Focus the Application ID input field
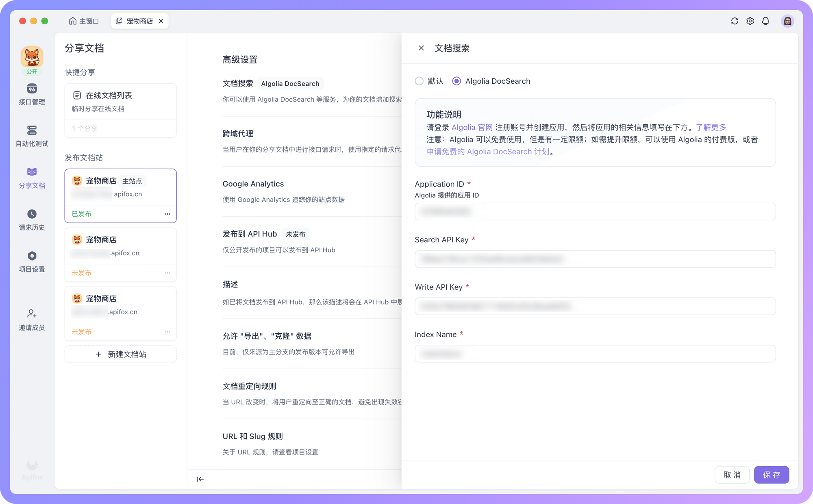Image resolution: width=813 pixels, height=504 pixels. click(595, 211)
